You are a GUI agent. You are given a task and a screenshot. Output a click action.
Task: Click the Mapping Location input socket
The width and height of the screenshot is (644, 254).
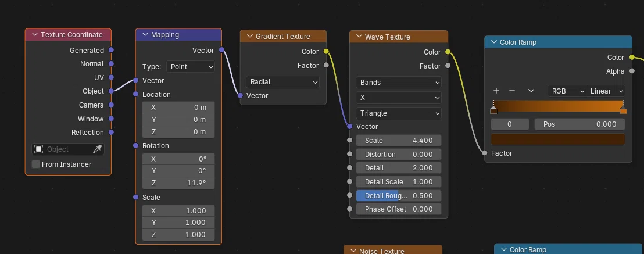pyautogui.click(x=136, y=95)
